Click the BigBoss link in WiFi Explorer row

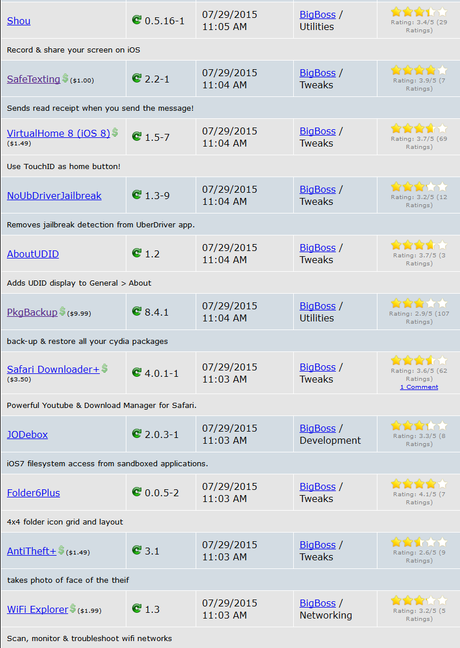[317, 603]
